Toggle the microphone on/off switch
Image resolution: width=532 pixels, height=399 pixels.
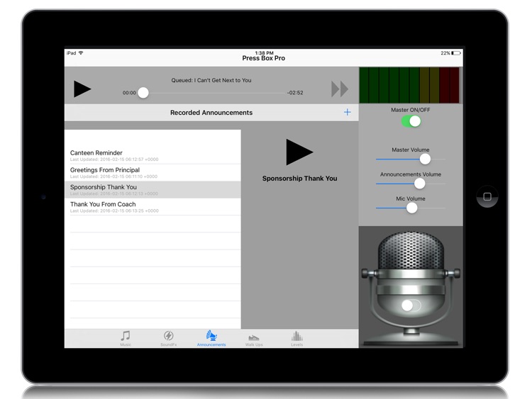pyautogui.click(x=411, y=305)
